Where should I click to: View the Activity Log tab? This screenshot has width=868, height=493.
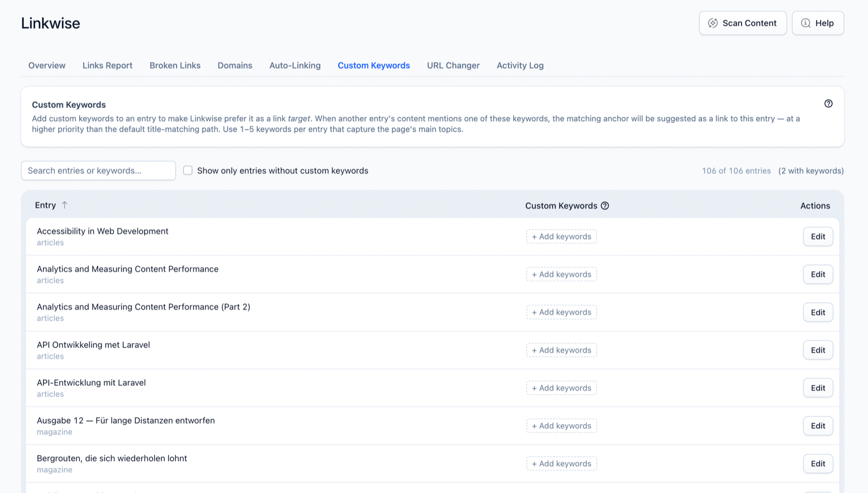[x=520, y=66]
